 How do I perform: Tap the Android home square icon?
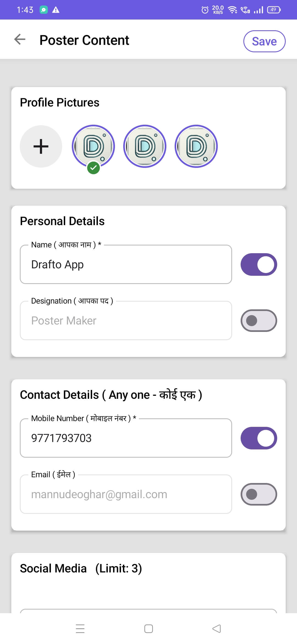[148, 629]
